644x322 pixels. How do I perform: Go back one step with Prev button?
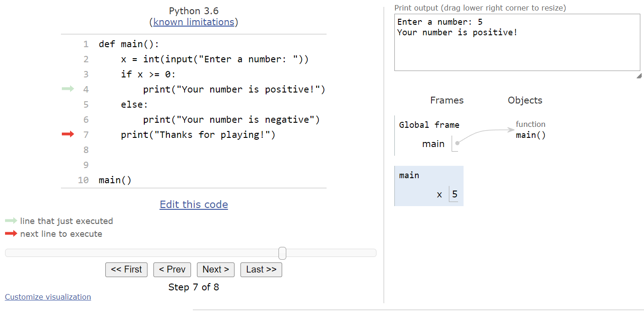[x=172, y=269]
